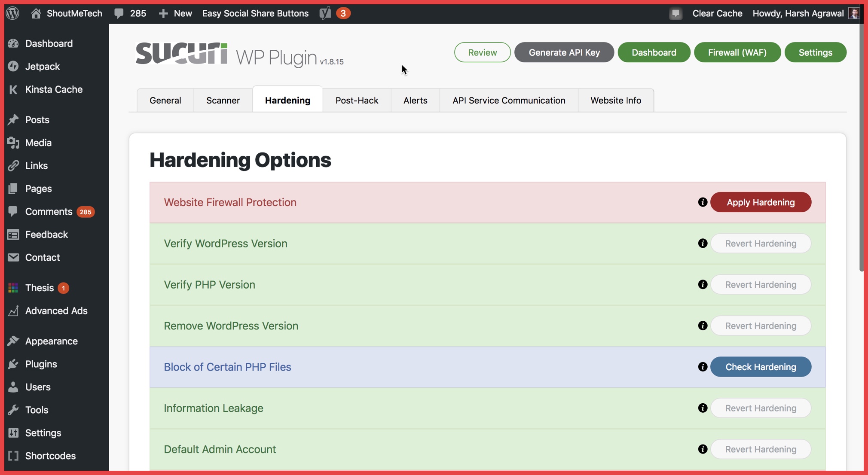Screen dimensions: 868x475
Task: Click the Clear Cache link
Action: pos(717,13)
